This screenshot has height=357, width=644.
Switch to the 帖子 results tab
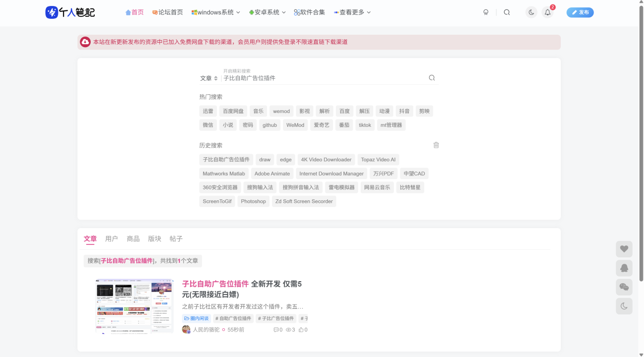coord(176,239)
